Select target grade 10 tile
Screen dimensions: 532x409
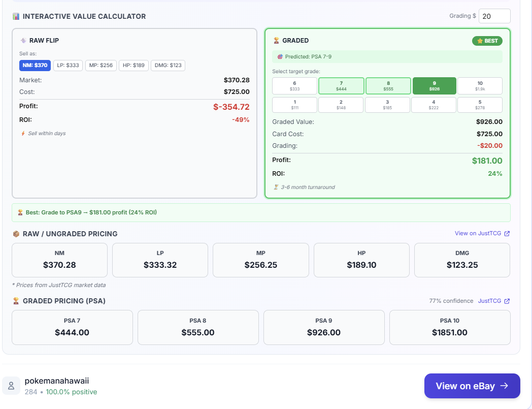click(x=480, y=85)
